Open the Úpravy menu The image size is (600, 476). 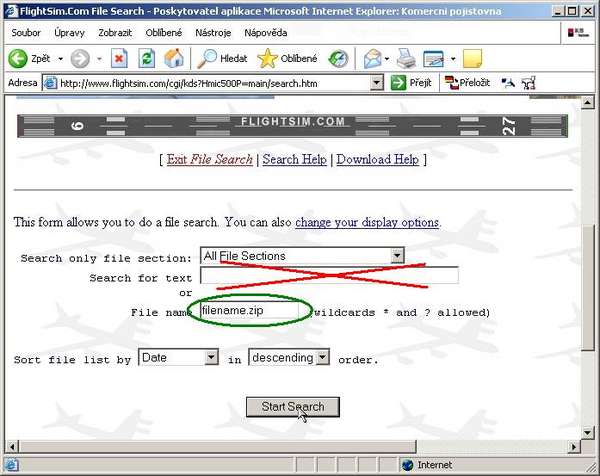(69, 33)
